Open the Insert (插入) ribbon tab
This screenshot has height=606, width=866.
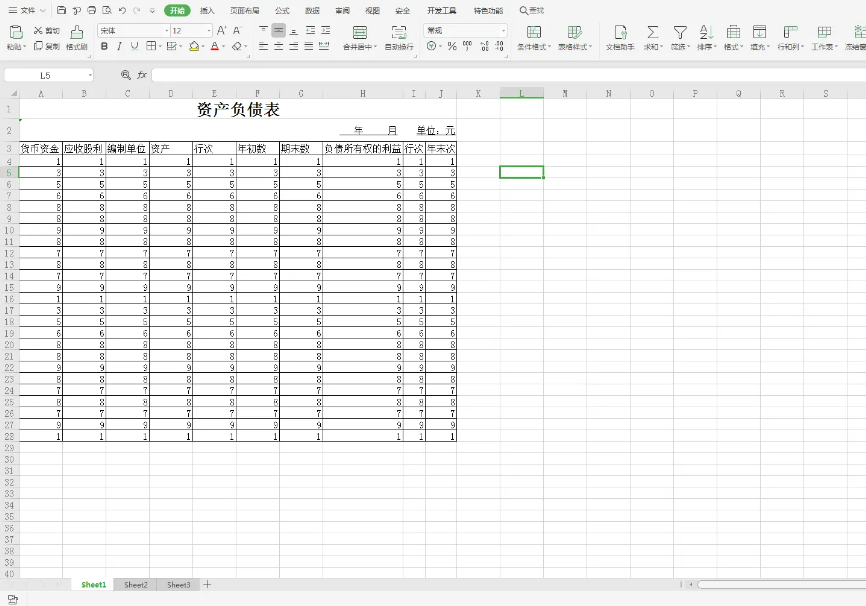207,10
